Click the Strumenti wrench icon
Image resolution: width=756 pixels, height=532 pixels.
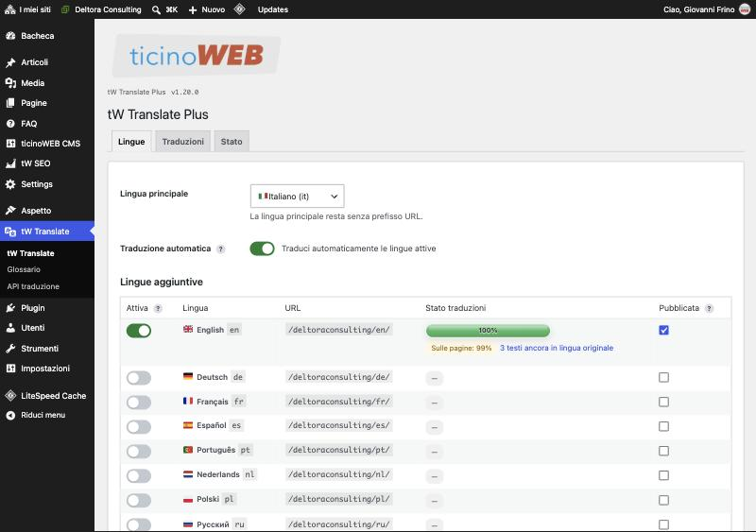point(10,349)
